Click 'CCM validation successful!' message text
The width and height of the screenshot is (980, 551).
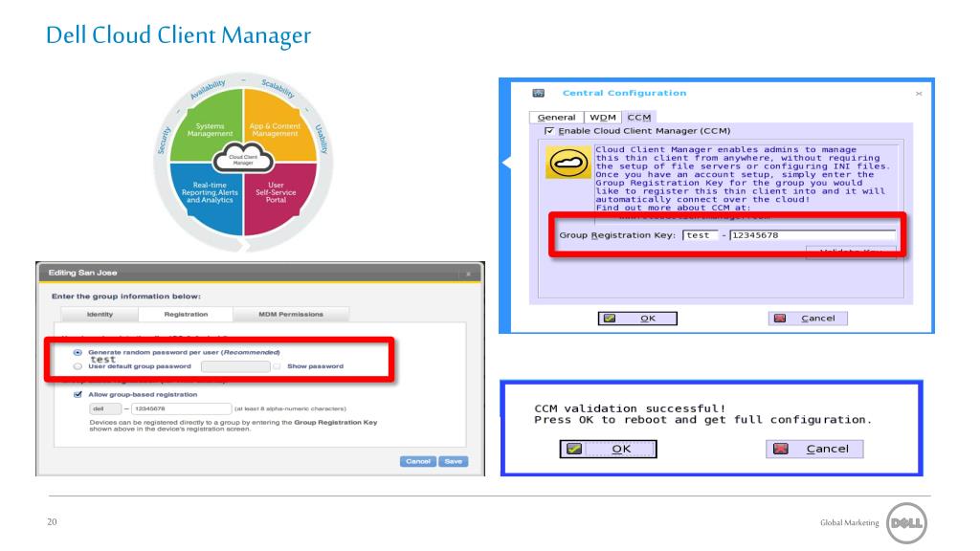tap(630, 408)
